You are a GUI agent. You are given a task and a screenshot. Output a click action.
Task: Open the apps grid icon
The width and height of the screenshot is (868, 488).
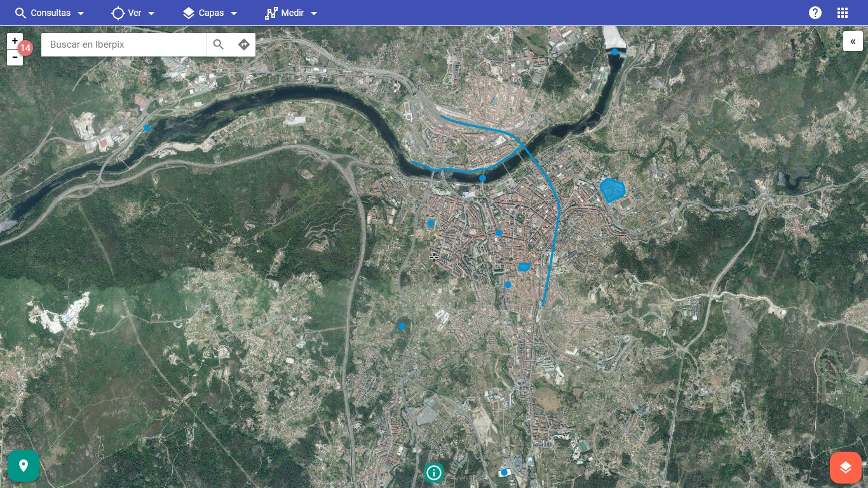(843, 13)
